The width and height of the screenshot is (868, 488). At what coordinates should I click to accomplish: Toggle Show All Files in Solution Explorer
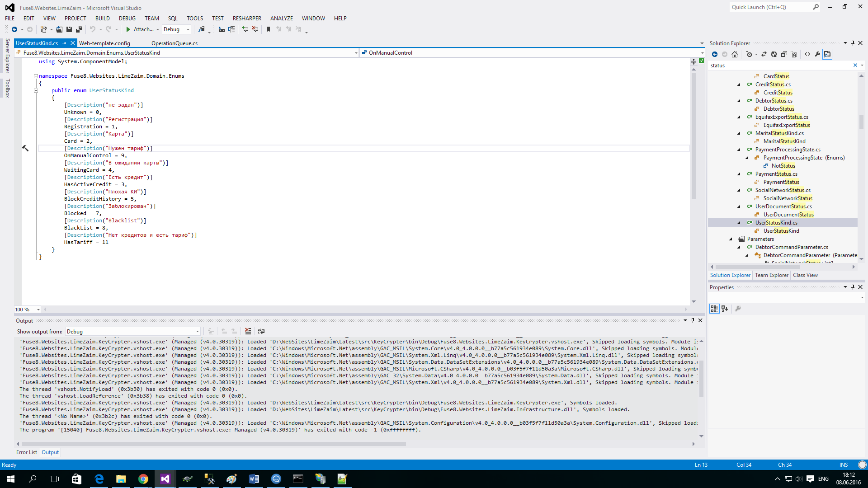794,54
